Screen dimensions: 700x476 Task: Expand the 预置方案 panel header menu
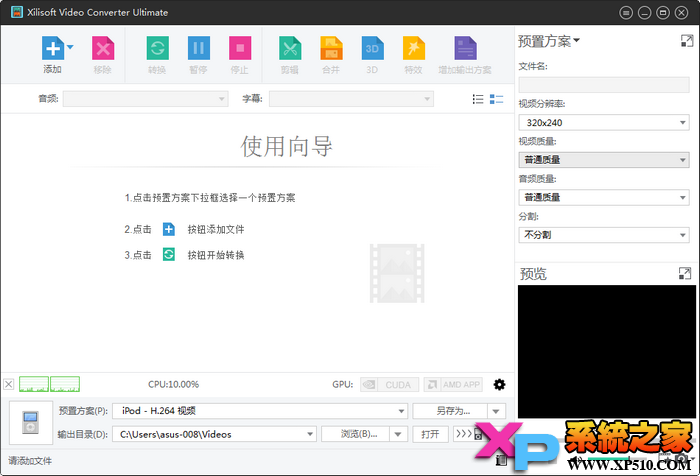point(549,41)
